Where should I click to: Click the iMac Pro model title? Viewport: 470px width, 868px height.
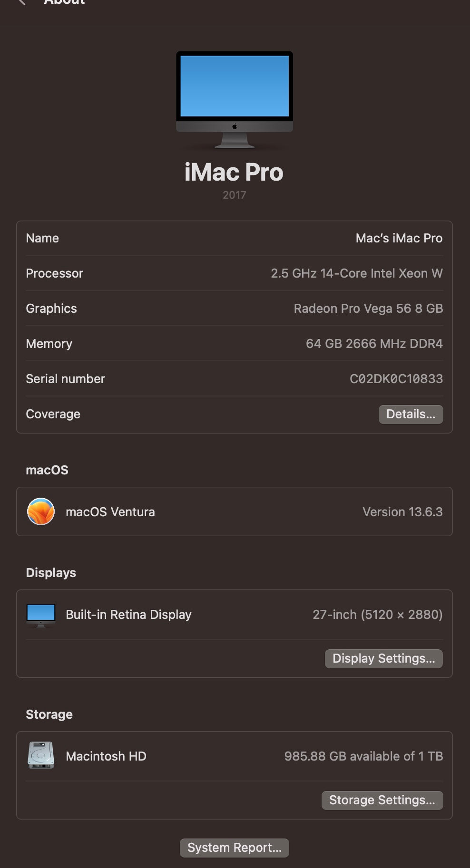point(234,172)
